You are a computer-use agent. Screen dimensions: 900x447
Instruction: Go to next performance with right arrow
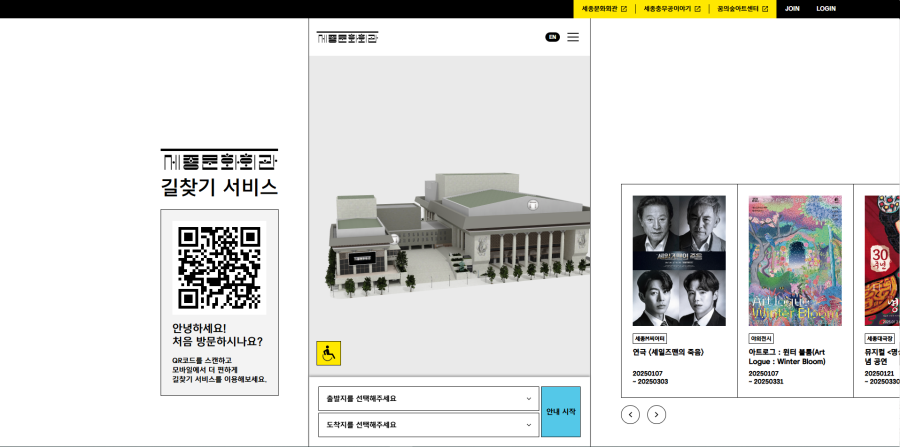click(x=657, y=414)
